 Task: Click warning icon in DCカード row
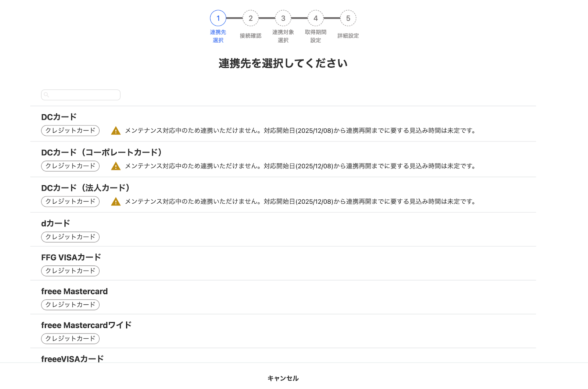[116, 131]
